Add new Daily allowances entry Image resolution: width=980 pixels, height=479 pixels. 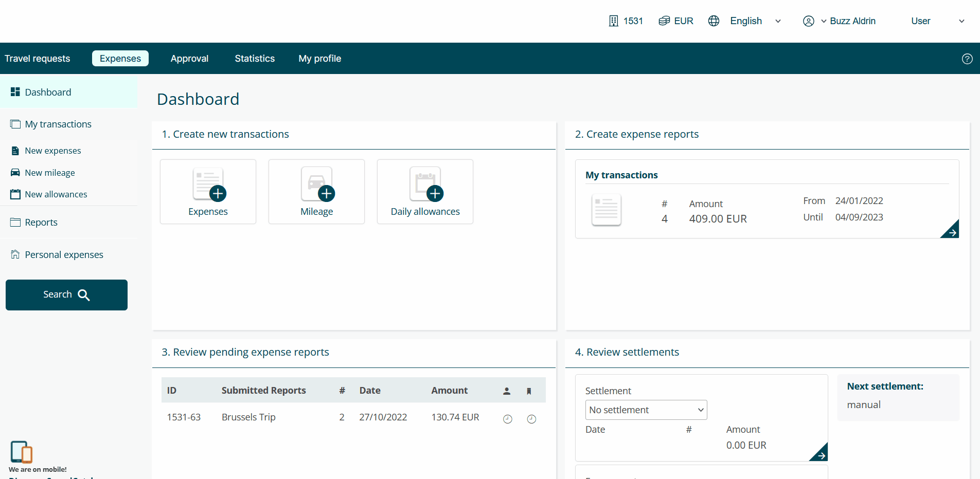pos(425,192)
